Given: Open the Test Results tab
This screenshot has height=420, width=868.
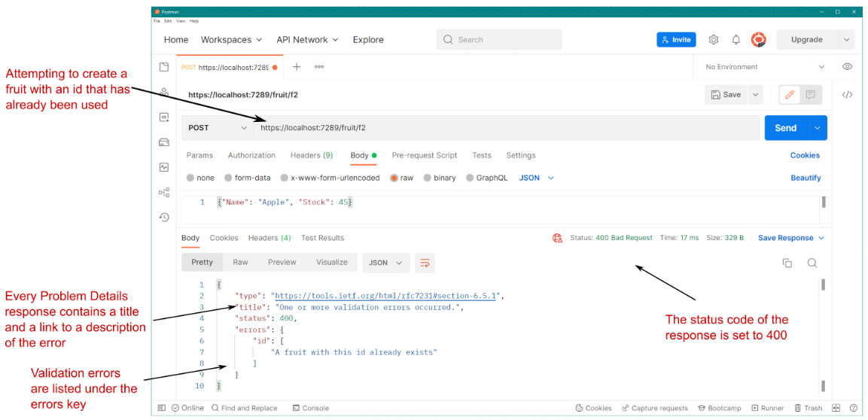Looking at the screenshot, I should (323, 238).
